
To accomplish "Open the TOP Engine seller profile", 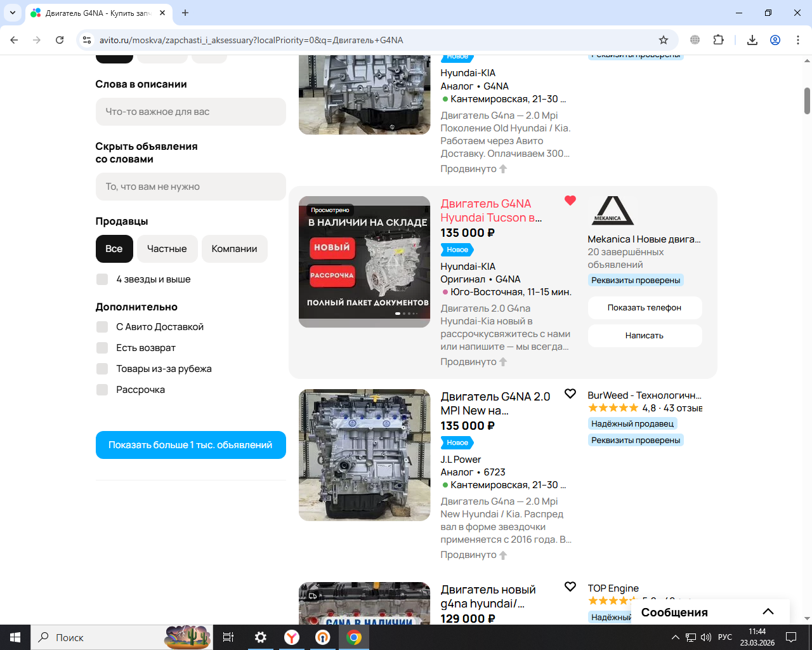I will click(613, 588).
